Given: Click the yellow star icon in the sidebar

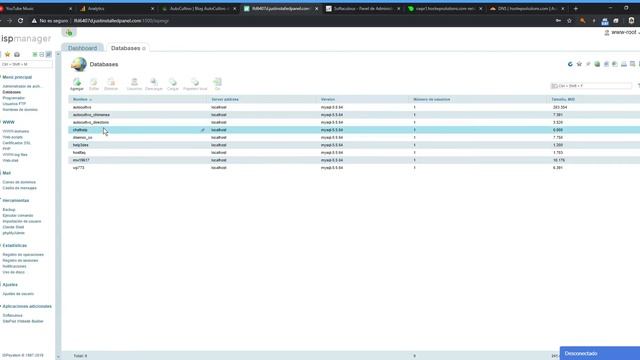Looking at the screenshot, I should coord(7,54).
